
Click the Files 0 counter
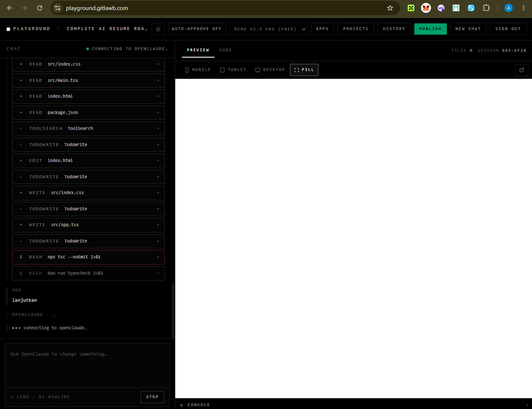coord(462,50)
